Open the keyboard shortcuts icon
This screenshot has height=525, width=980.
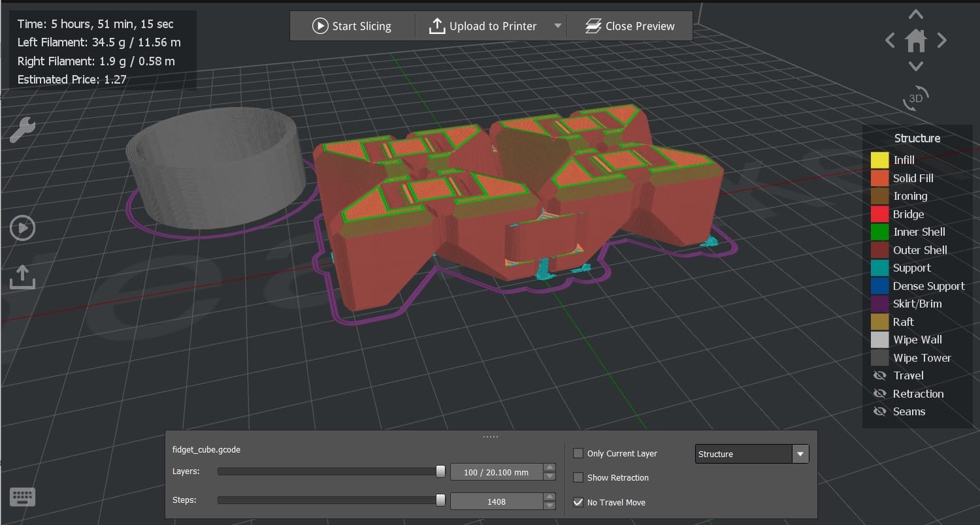pos(22,497)
